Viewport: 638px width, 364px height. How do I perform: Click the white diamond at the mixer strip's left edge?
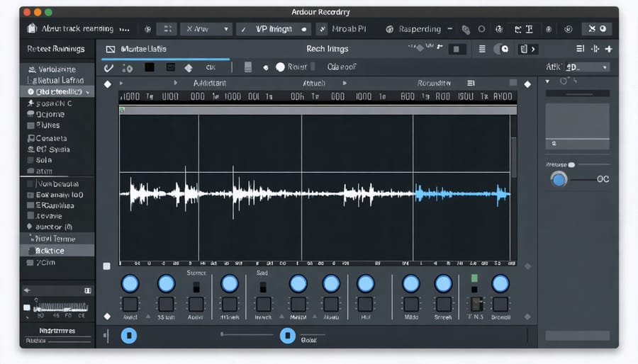(107, 316)
